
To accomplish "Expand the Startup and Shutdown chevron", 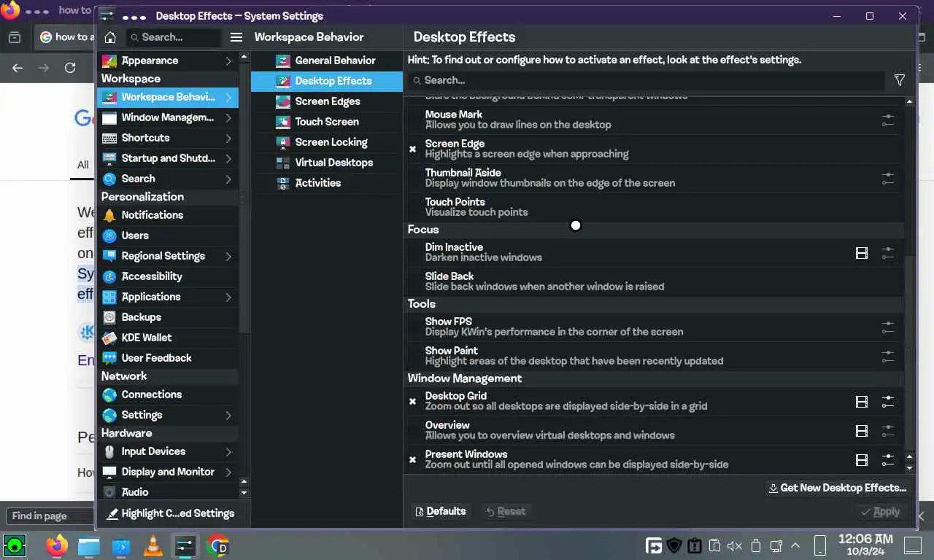I will click(x=228, y=158).
